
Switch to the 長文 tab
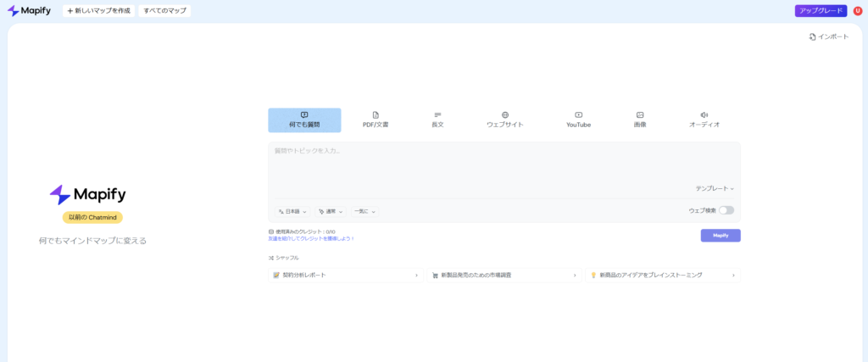[437, 120]
